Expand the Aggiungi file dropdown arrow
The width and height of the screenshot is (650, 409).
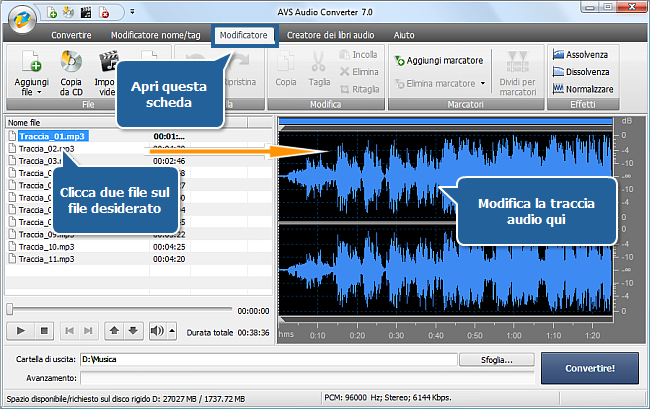37,90
